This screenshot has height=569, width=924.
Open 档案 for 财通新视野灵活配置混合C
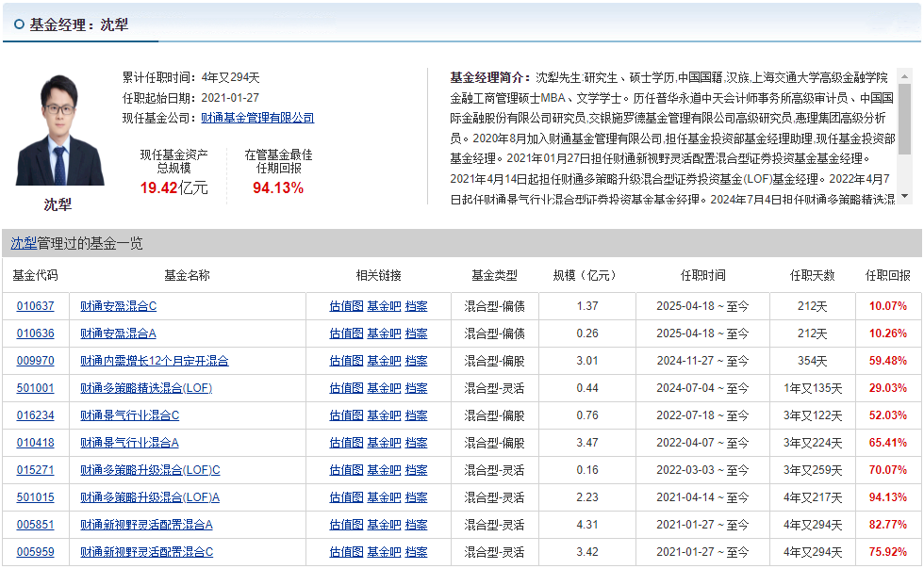[x=417, y=552]
